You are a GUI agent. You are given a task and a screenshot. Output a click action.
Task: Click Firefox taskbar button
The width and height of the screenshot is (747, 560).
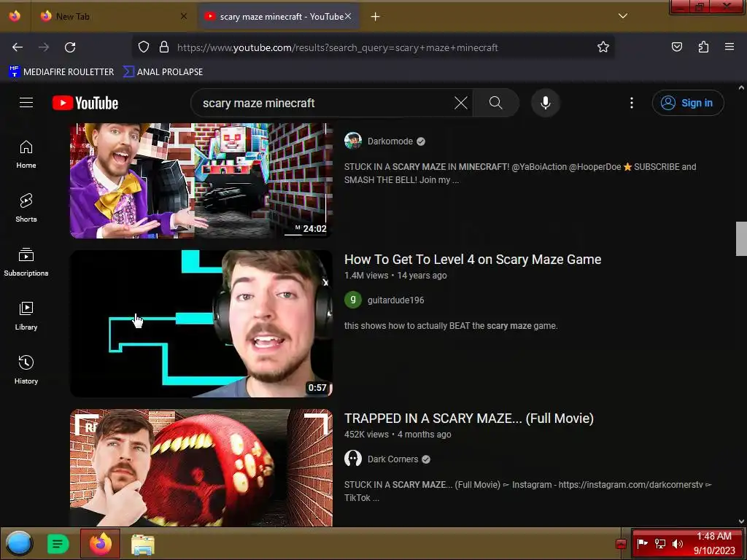[x=101, y=543]
